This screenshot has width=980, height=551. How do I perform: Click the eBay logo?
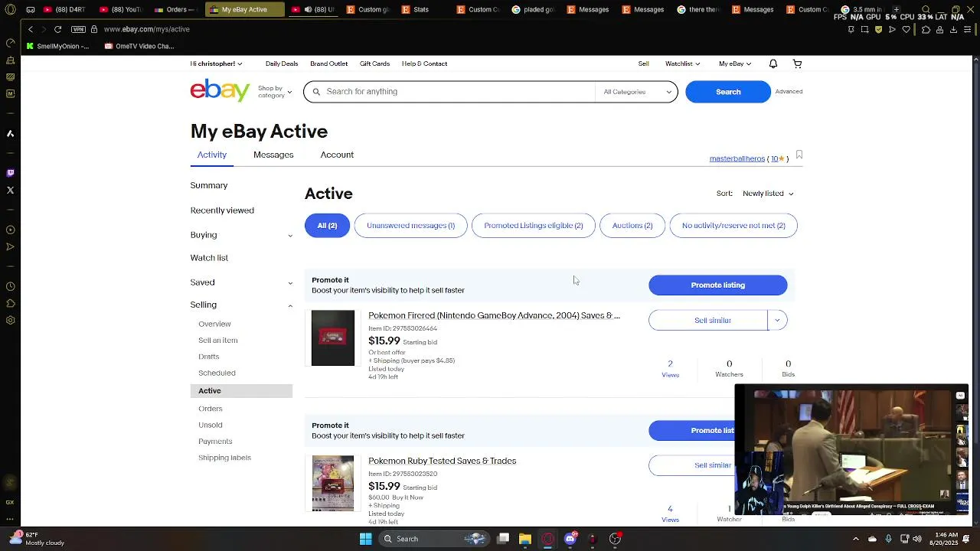pyautogui.click(x=220, y=90)
